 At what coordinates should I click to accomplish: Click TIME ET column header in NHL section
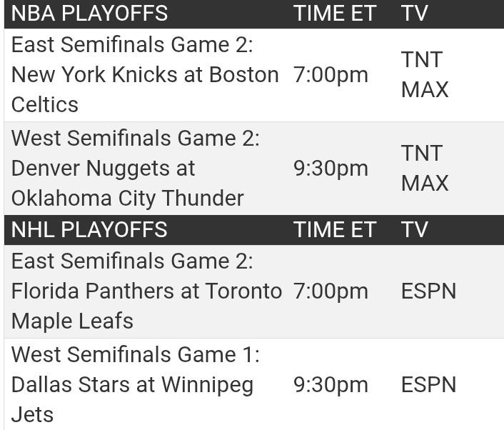pyautogui.click(x=335, y=229)
